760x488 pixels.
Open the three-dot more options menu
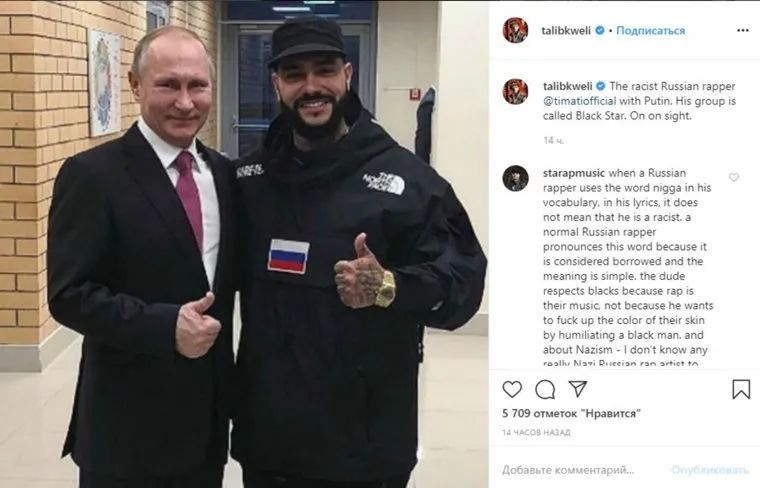pyautogui.click(x=743, y=31)
